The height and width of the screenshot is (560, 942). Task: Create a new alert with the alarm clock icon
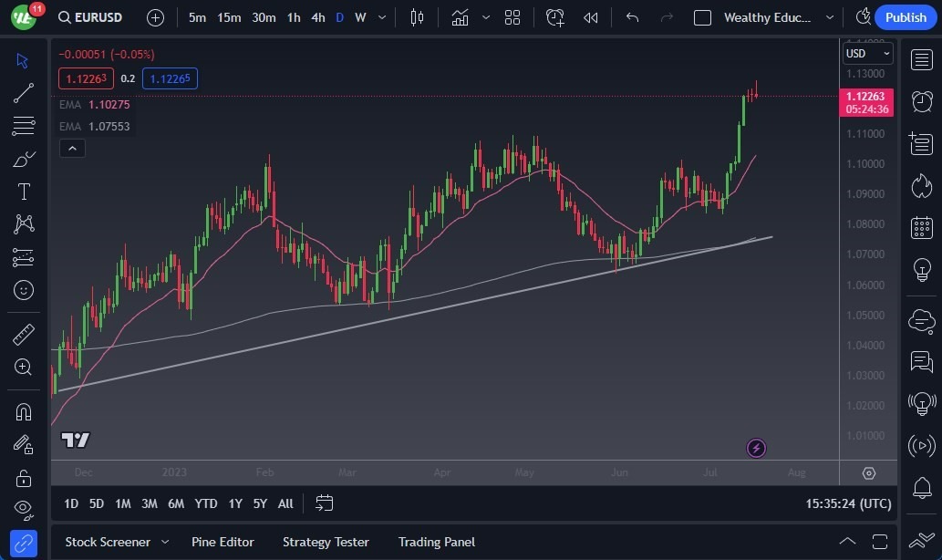[x=554, y=16]
